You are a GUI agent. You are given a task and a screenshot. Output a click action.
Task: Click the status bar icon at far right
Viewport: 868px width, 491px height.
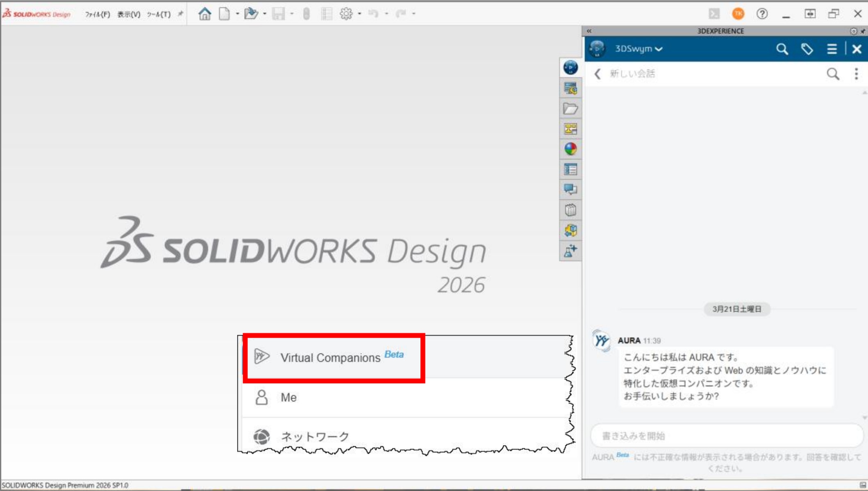coord(863,485)
